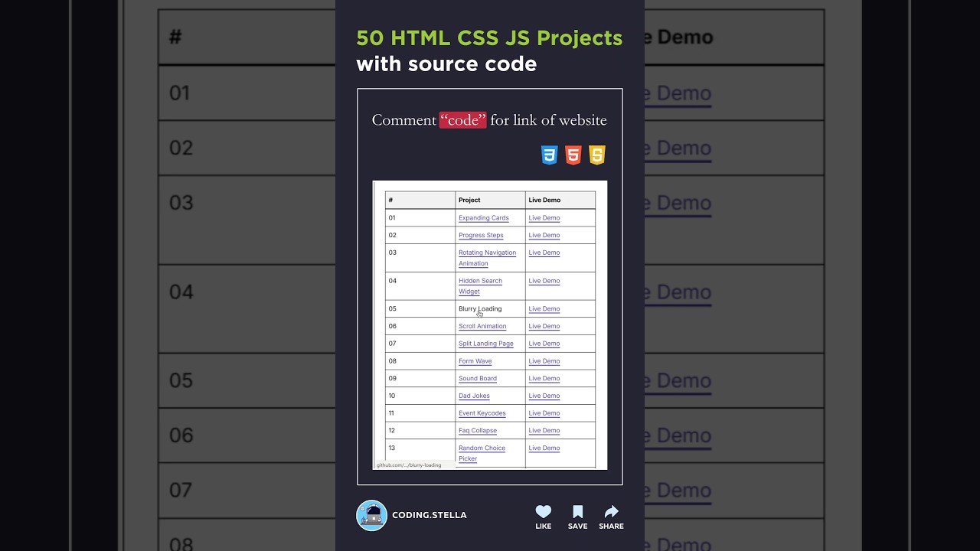Image resolution: width=980 pixels, height=551 pixels.
Task: Click Live Demo for Event Keycodes
Action: pyautogui.click(x=544, y=413)
